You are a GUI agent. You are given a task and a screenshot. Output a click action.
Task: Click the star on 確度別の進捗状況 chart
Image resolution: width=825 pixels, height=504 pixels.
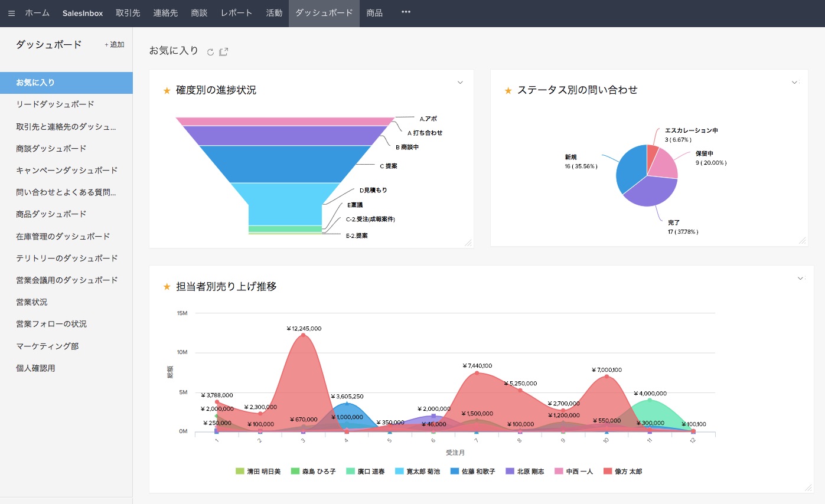167,90
